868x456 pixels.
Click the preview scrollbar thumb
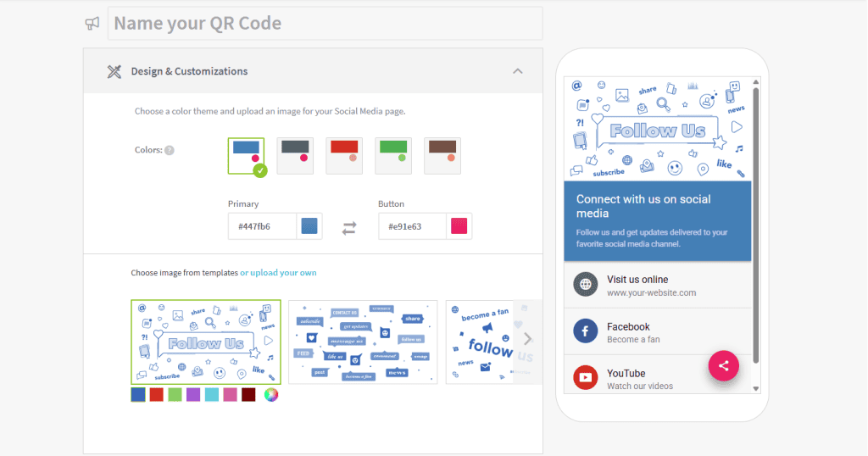point(755,224)
